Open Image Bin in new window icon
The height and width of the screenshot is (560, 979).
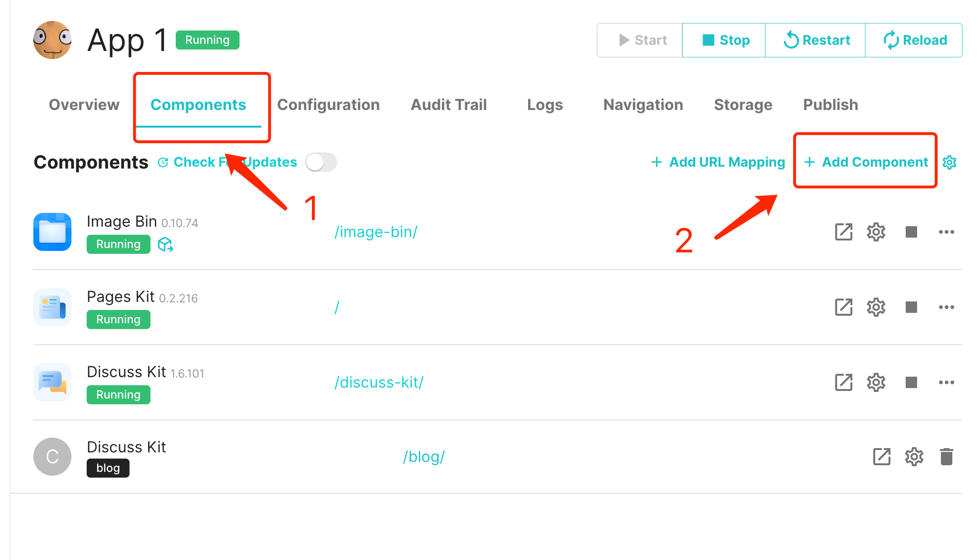[843, 232]
